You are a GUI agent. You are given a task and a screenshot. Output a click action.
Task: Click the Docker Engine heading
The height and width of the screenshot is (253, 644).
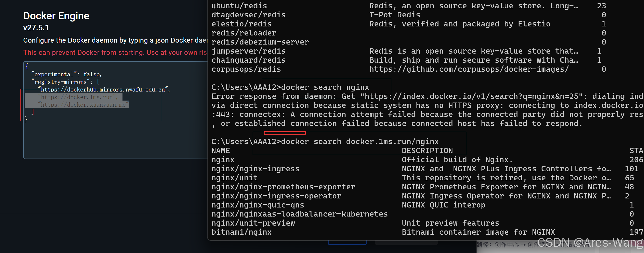[56, 15]
